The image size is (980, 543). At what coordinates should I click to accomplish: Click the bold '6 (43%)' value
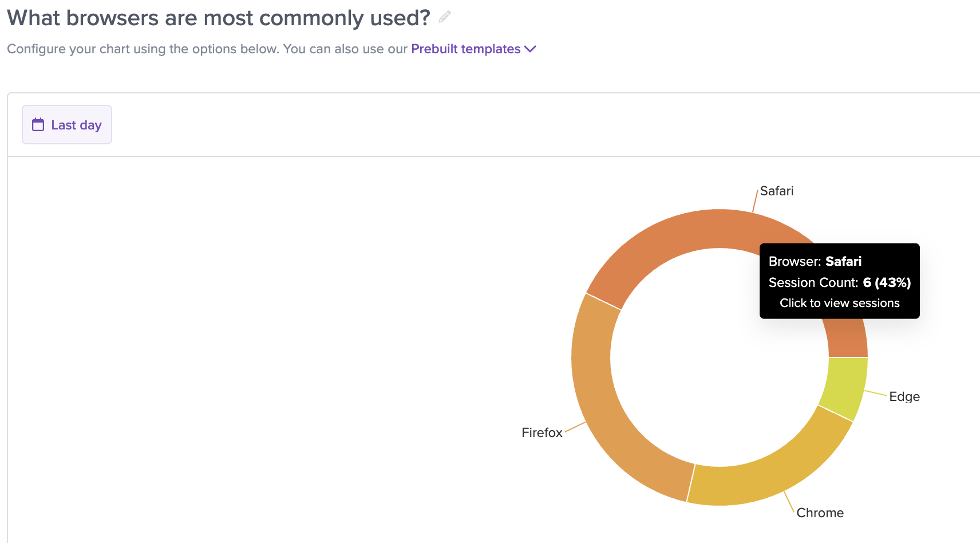pyautogui.click(x=887, y=282)
